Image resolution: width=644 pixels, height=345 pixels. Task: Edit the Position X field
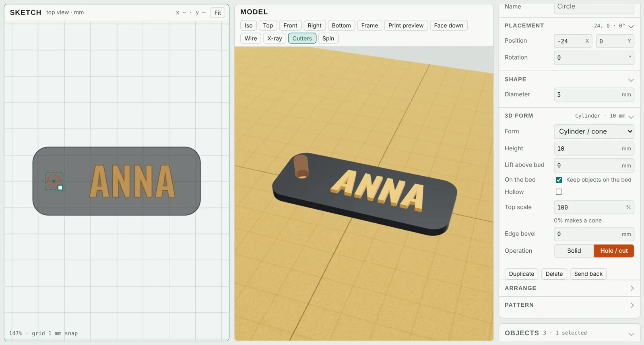pyautogui.click(x=573, y=41)
